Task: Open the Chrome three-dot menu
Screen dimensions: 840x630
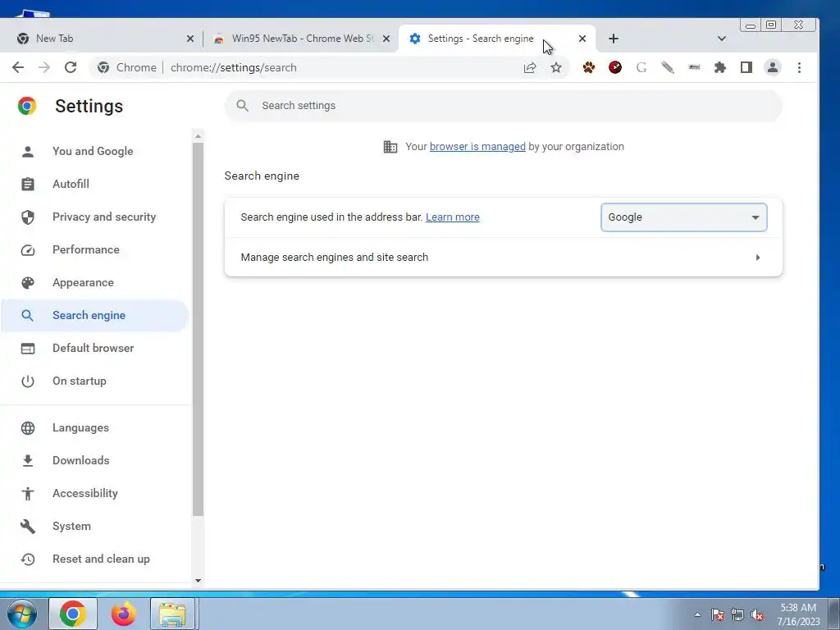Action: coord(799,67)
